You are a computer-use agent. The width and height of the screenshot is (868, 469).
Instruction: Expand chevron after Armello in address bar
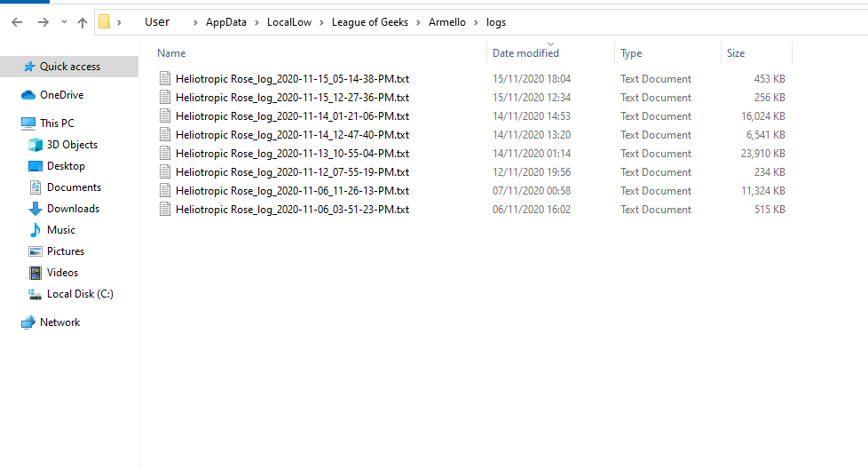pyautogui.click(x=477, y=22)
